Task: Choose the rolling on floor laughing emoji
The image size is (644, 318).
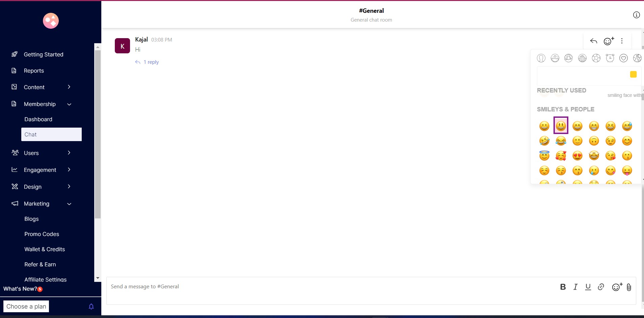Action: (x=544, y=141)
